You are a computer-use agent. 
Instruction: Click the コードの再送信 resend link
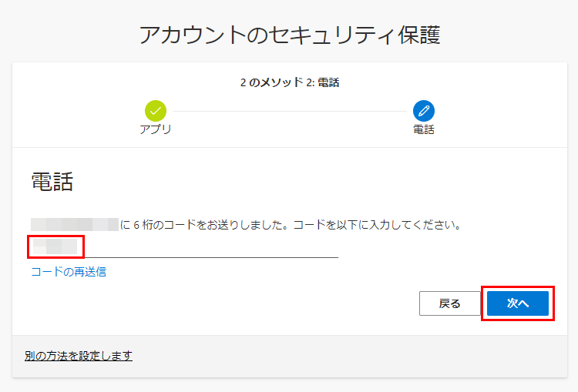pos(69,272)
